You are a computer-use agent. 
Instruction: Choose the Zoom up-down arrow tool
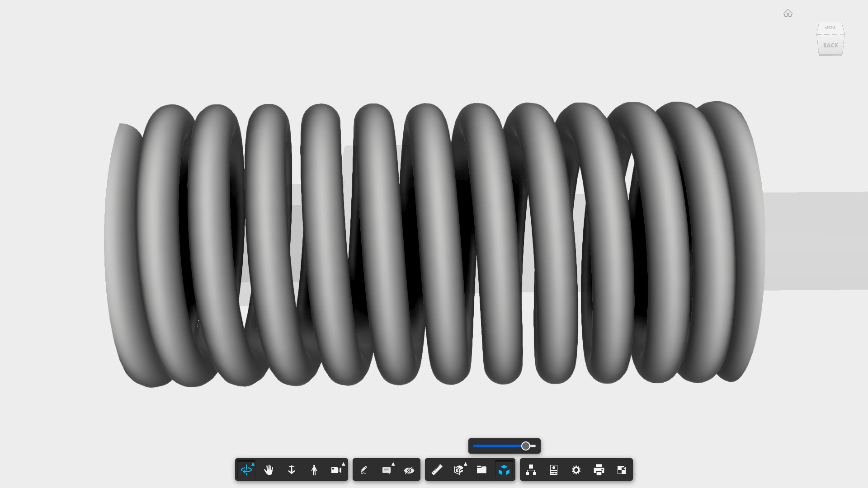coord(292,470)
